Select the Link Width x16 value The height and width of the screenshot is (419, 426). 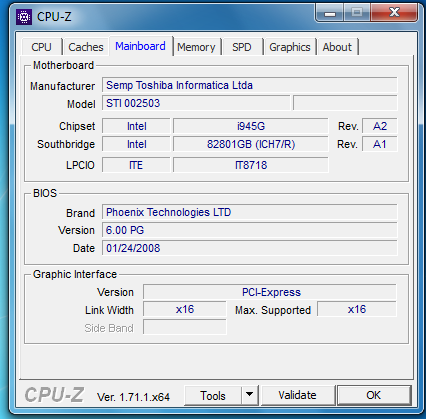point(185,309)
